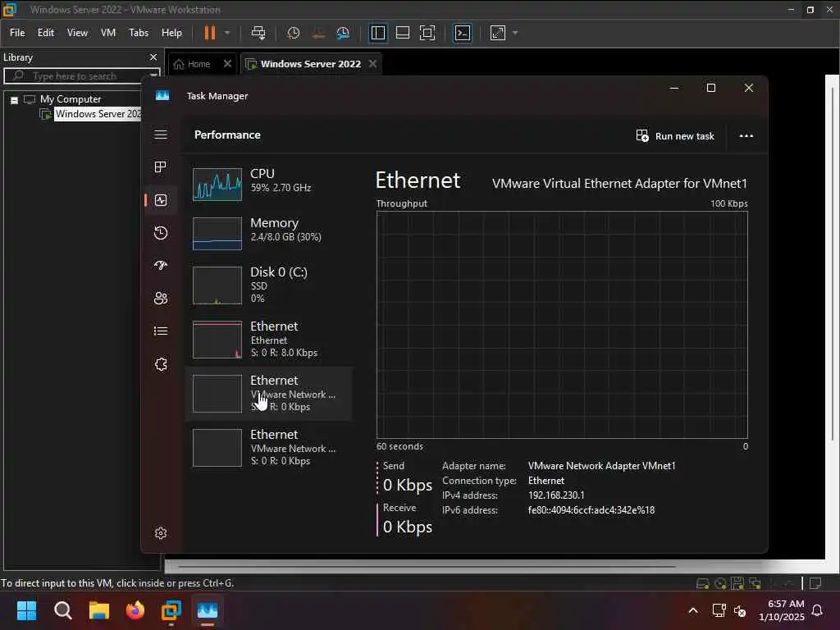
Task: Open library search dropdown arrow
Action: coord(153,75)
